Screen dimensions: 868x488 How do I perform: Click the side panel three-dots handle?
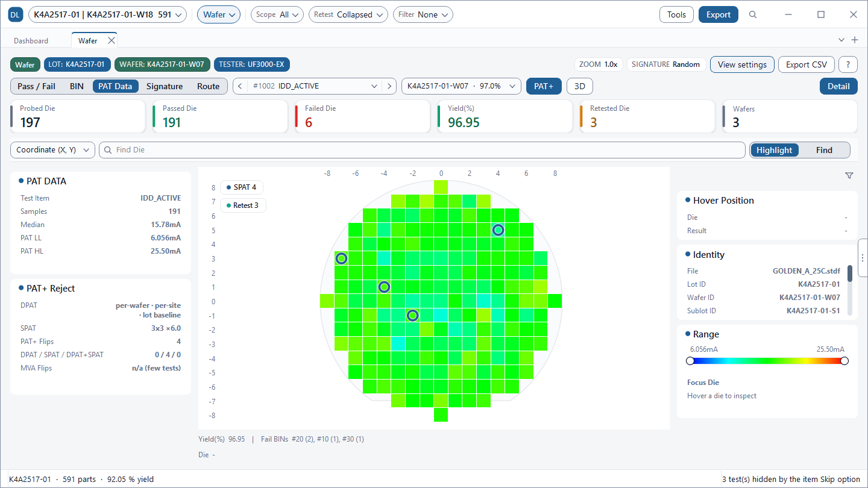[x=863, y=258]
